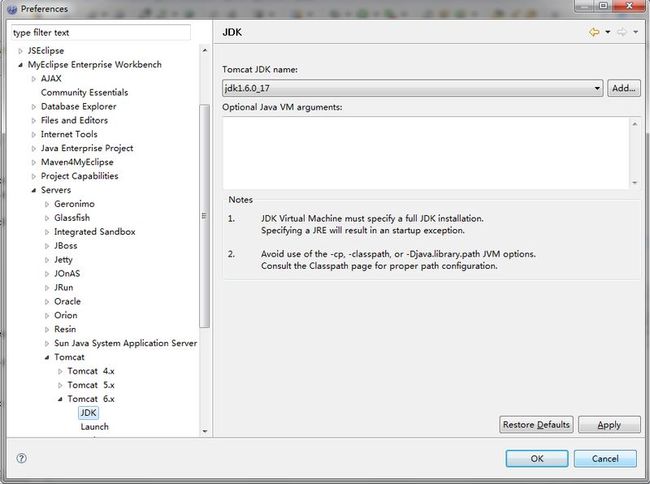Expand the Maven4MyEclipse node
This screenshot has height=484, width=650.
pyautogui.click(x=34, y=162)
